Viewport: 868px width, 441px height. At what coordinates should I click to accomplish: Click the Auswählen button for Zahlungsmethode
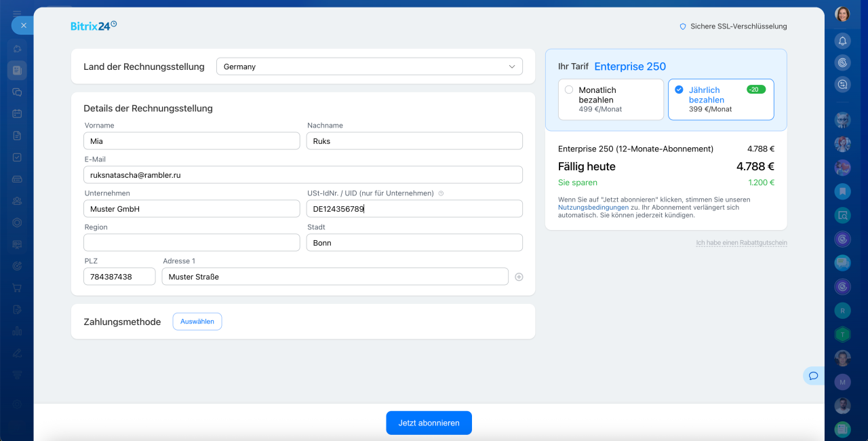coord(197,322)
